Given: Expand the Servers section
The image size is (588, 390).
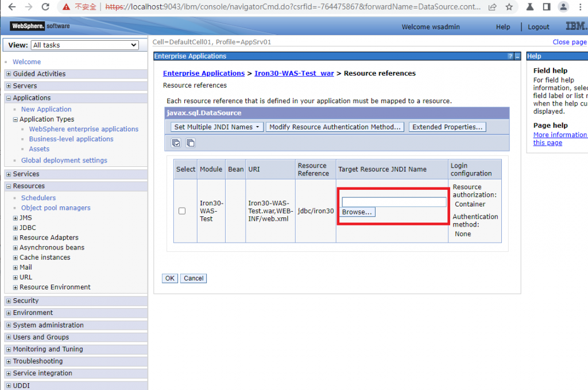Looking at the screenshot, I should [9, 86].
